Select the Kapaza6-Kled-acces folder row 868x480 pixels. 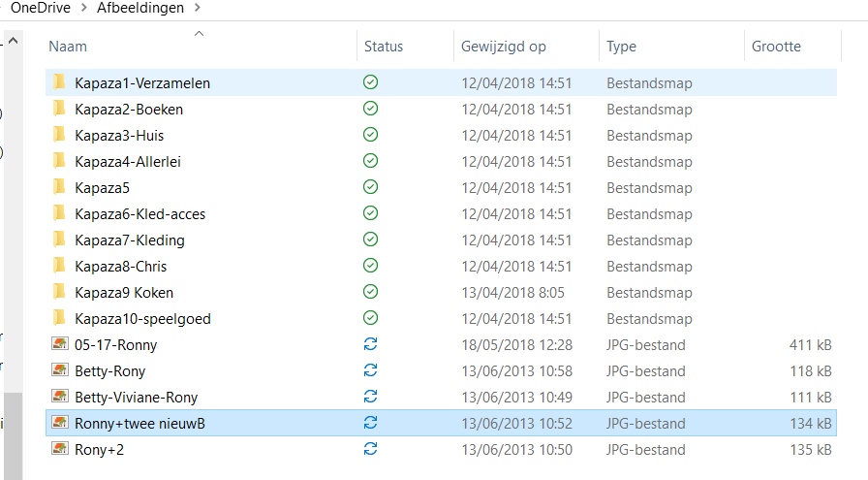click(441, 213)
